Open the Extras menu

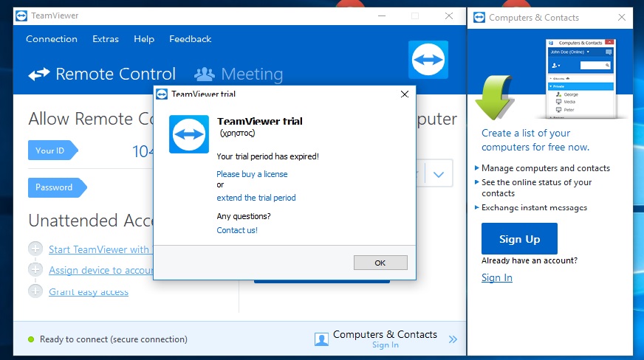point(106,39)
